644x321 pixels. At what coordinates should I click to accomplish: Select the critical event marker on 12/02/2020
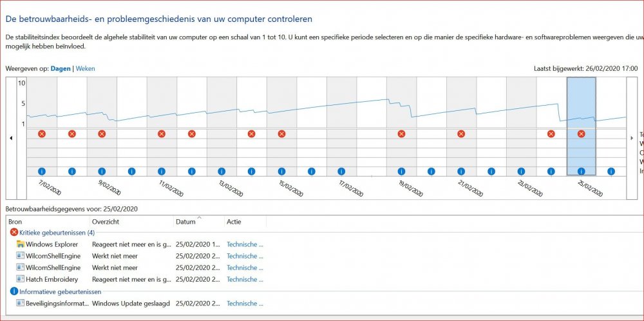(x=192, y=133)
